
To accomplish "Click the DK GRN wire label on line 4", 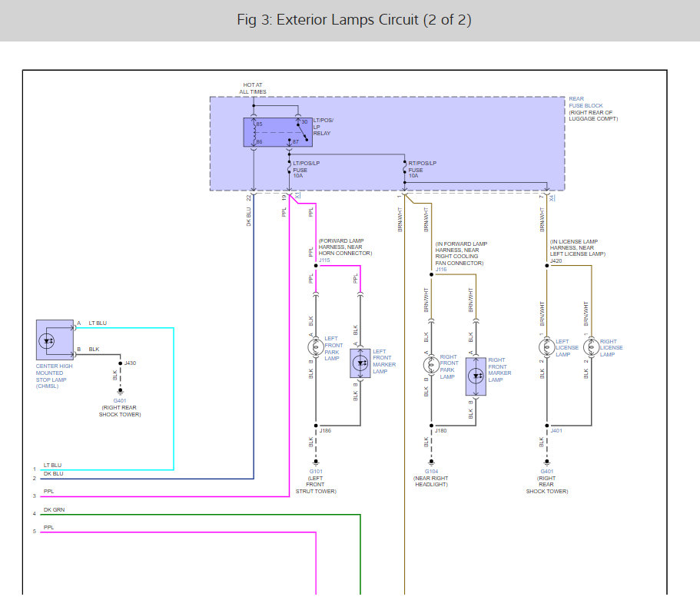I will click(54, 509).
